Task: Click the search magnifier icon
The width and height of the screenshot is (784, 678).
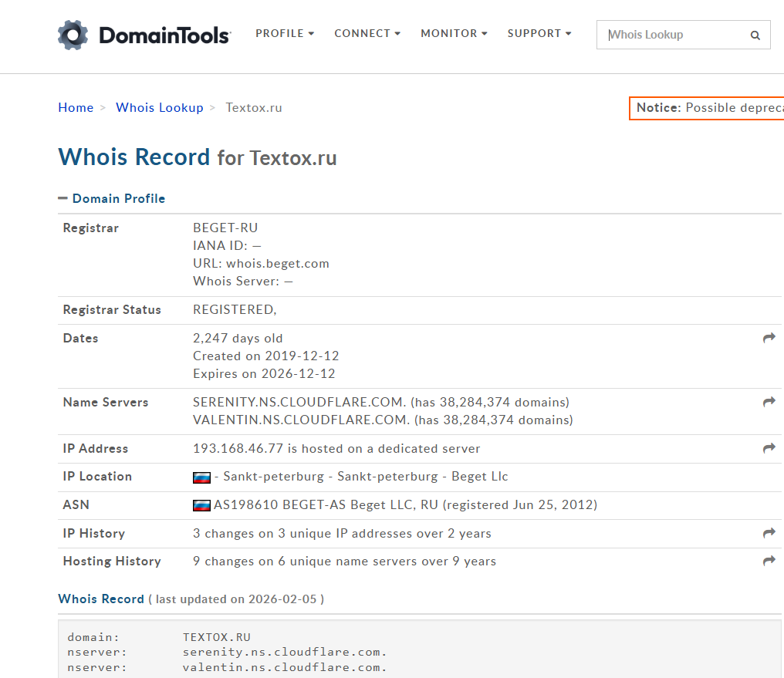Action: coord(755,35)
